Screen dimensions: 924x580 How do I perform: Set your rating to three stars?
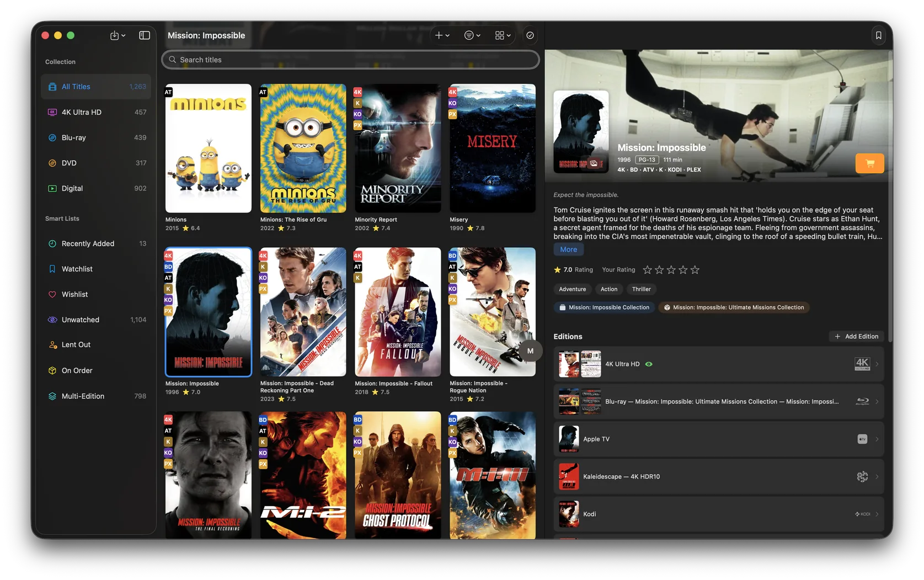(x=671, y=270)
